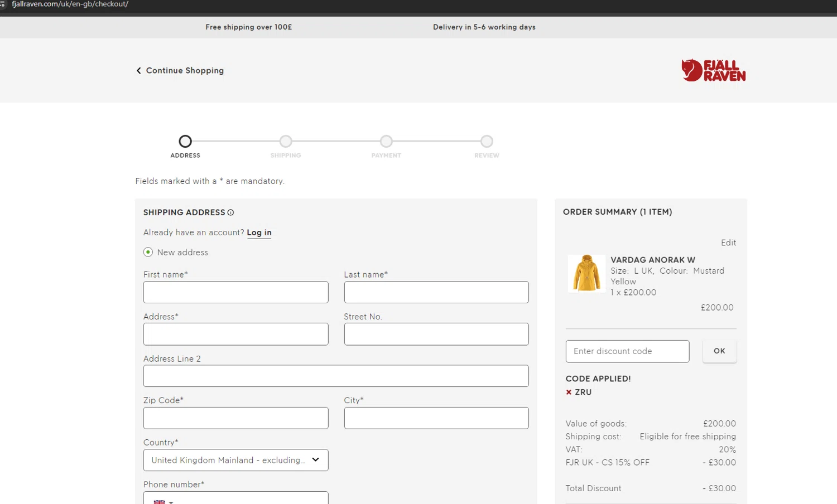The image size is (837, 504).
Task: Click the browser site info icon
Action: point(3,4)
